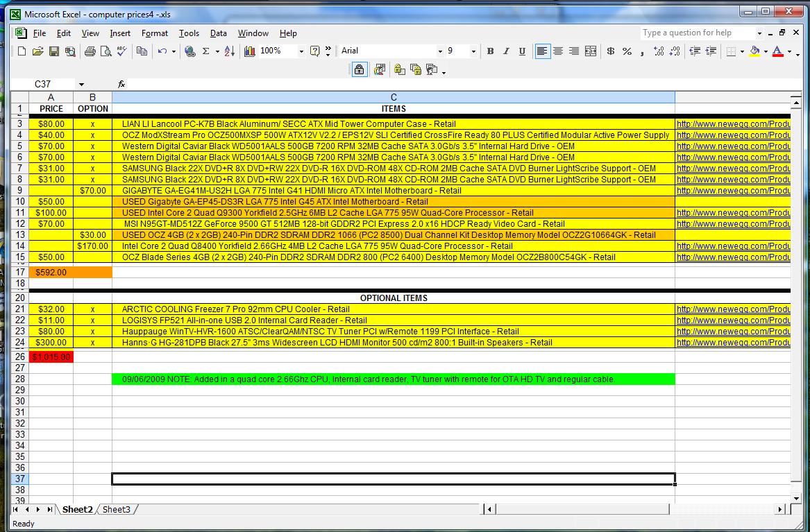The width and height of the screenshot is (810, 532).
Task: Click the Protect Sheet icon
Action: point(399,69)
